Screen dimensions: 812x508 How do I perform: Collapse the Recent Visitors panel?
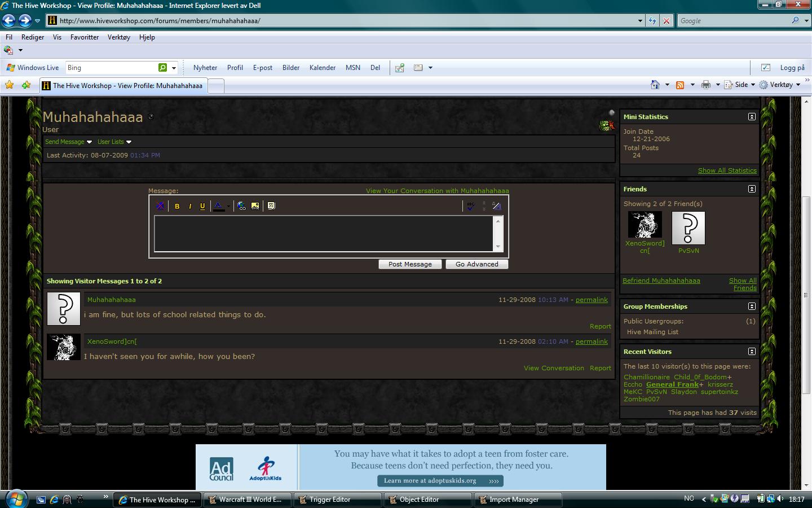click(752, 352)
